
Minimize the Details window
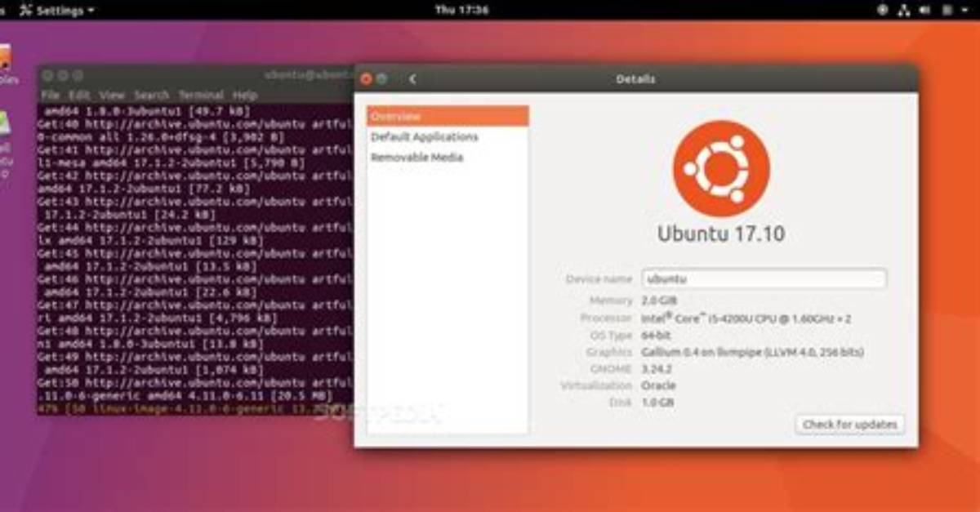[381, 79]
